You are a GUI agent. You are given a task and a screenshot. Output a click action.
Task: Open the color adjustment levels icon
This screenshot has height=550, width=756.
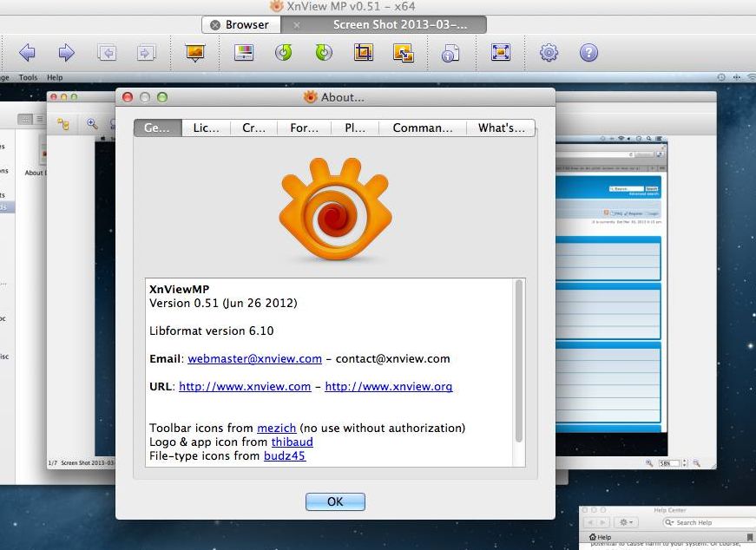coord(244,52)
